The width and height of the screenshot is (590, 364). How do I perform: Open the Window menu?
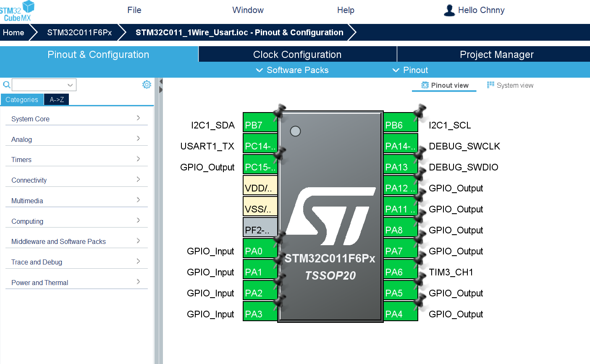pyautogui.click(x=248, y=10)
